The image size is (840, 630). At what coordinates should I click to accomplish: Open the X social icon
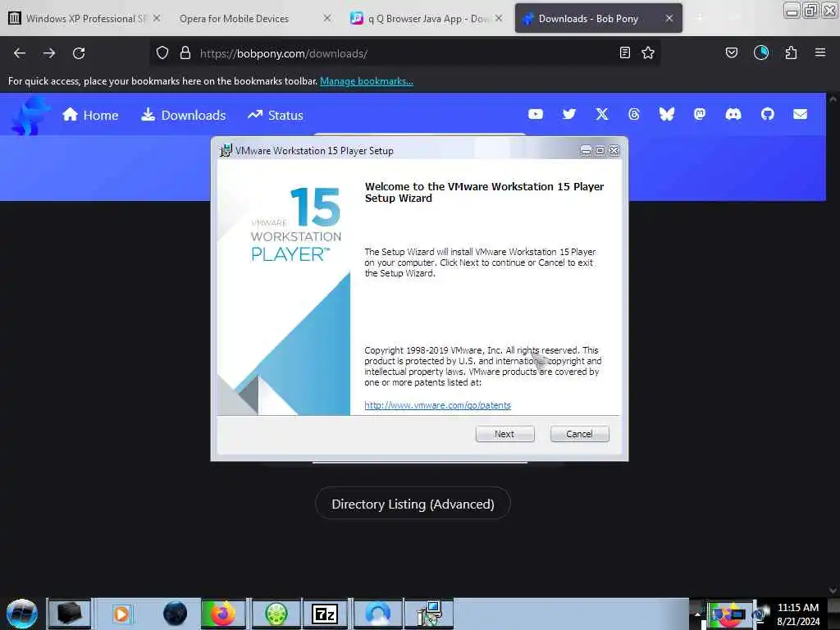602,114
